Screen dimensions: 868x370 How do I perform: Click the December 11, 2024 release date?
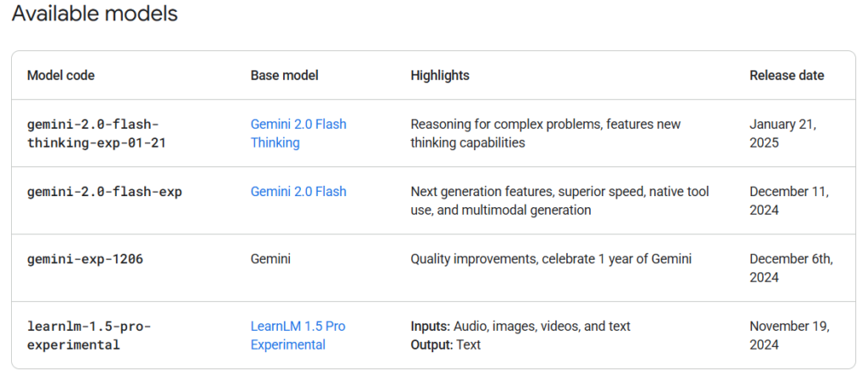(789, 201)
